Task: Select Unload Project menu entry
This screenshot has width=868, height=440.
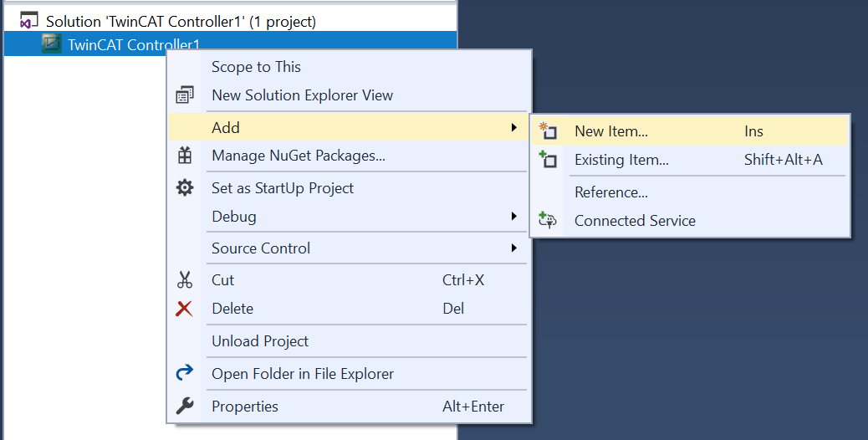Action: click(260, 341)
